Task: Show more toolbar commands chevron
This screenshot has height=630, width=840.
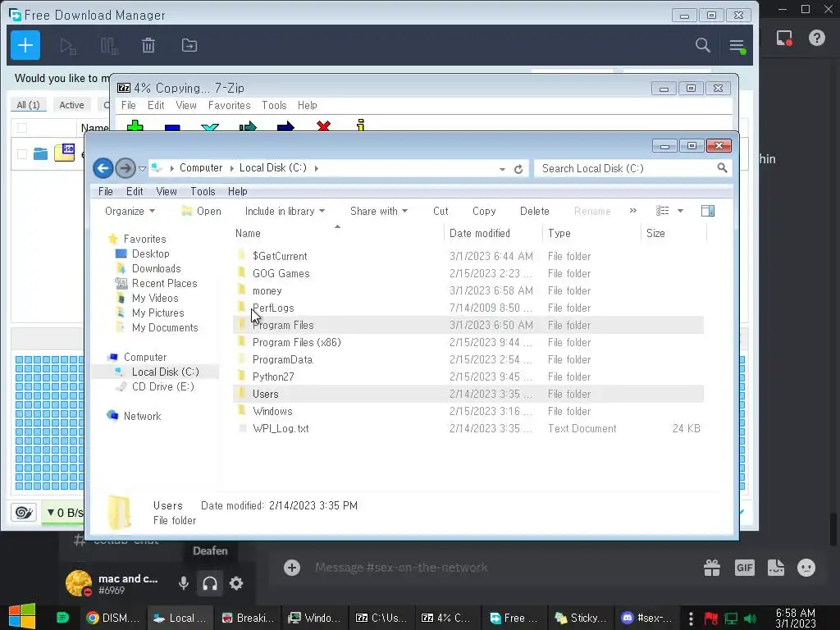Action: click(633, 211)
